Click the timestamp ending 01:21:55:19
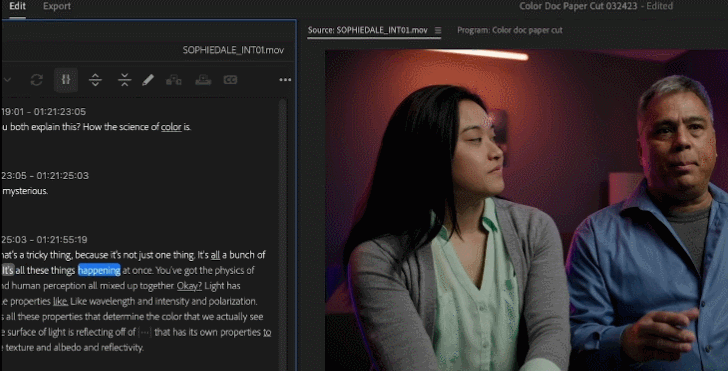728x371 pixels. 44,240
